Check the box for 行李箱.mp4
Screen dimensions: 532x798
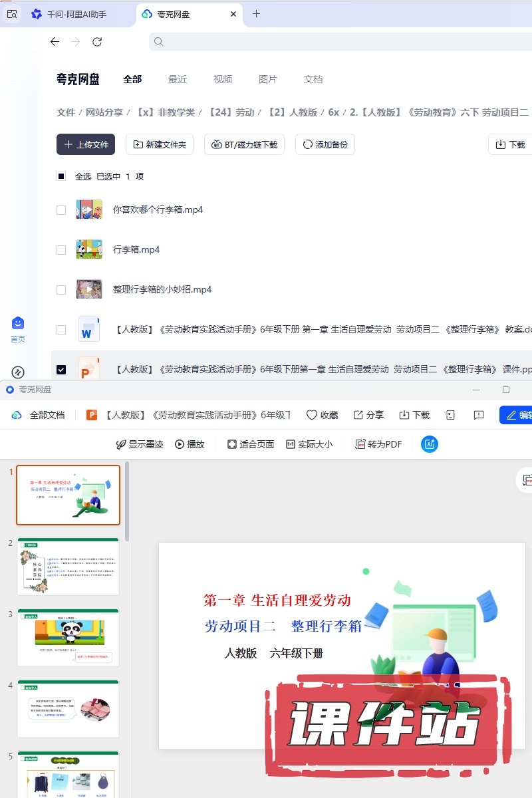(x=61, y=250)
